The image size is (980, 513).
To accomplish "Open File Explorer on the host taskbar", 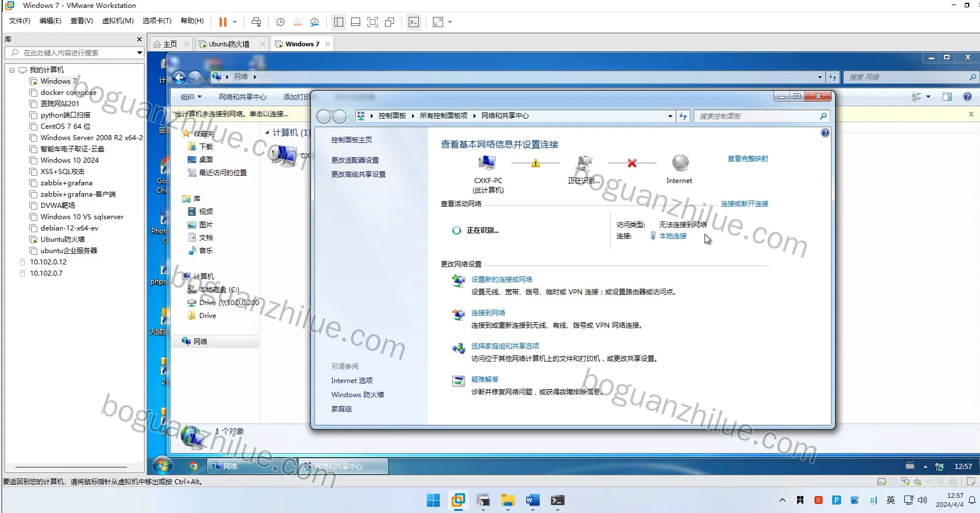I will 508,501.
